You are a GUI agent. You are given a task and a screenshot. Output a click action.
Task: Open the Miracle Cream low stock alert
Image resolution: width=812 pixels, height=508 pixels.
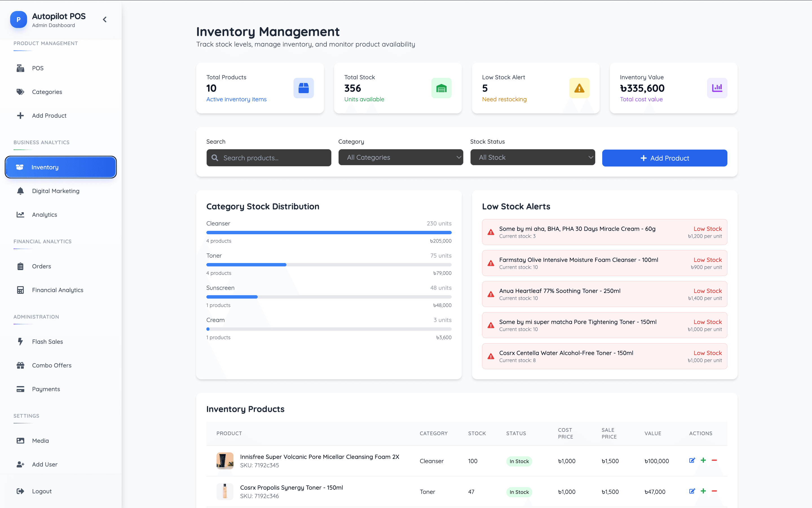pyautogui.click(x=605, y=232)
